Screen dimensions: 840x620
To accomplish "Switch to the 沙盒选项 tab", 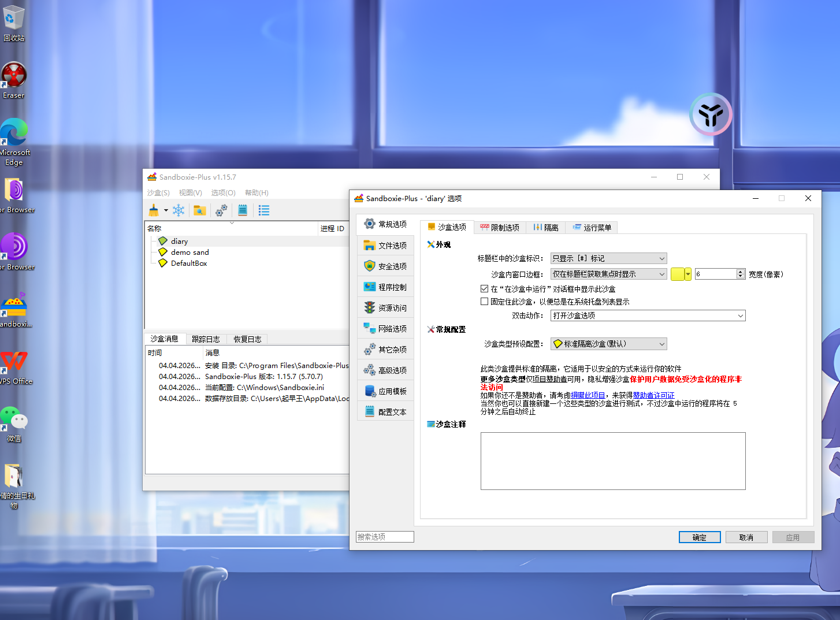I will click(447, 227).
